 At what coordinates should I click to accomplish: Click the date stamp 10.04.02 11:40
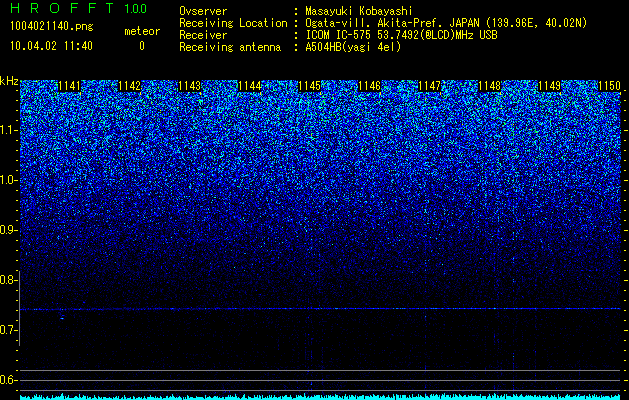point(51,46)
